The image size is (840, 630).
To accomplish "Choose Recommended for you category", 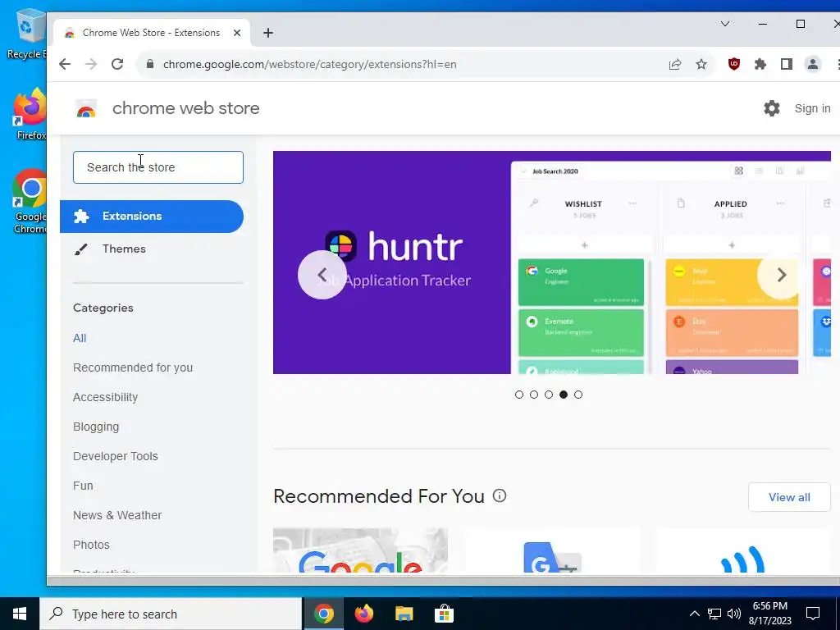I will tap(133, 367).
